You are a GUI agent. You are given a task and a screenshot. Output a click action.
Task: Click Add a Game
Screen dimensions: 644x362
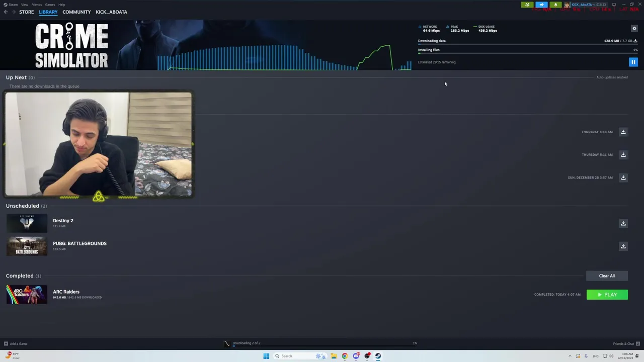[x=16, y=344]
